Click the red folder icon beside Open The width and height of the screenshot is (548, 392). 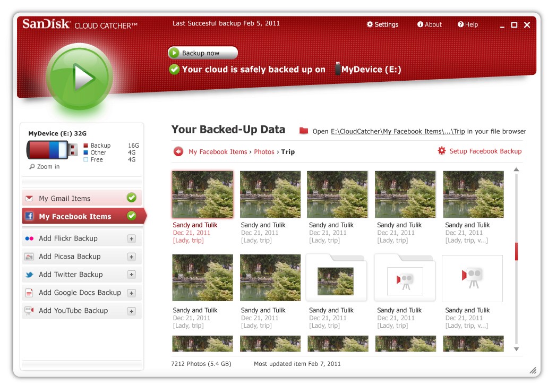(304, 131)
